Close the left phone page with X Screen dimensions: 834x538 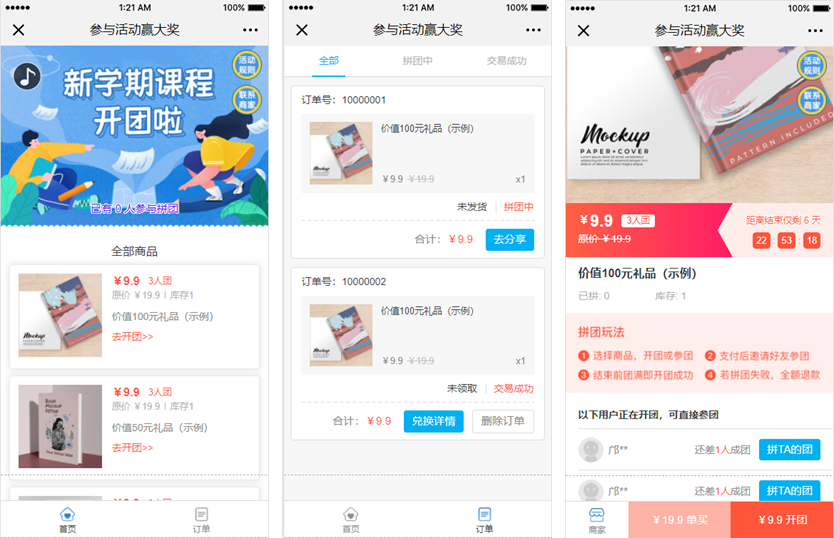[19, 30]
